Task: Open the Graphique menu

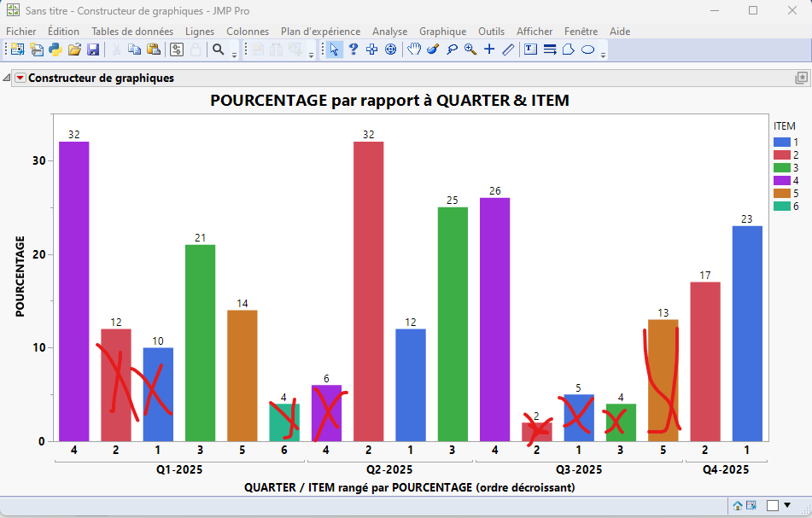Action: coord(442,31)
